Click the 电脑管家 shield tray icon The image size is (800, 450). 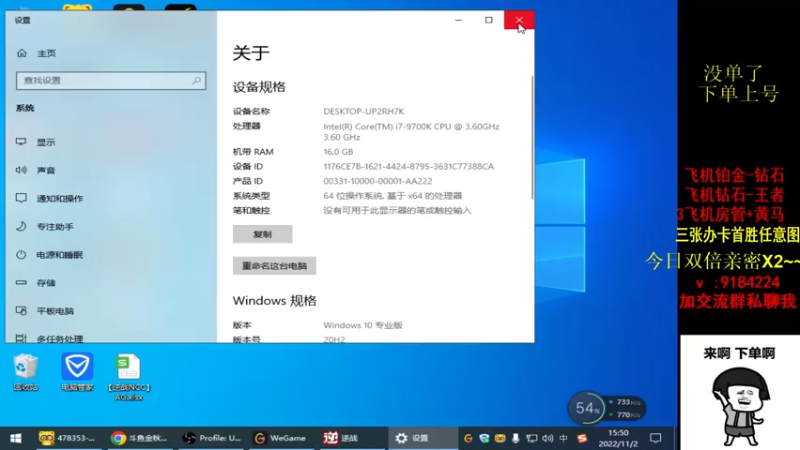(484, 438)
